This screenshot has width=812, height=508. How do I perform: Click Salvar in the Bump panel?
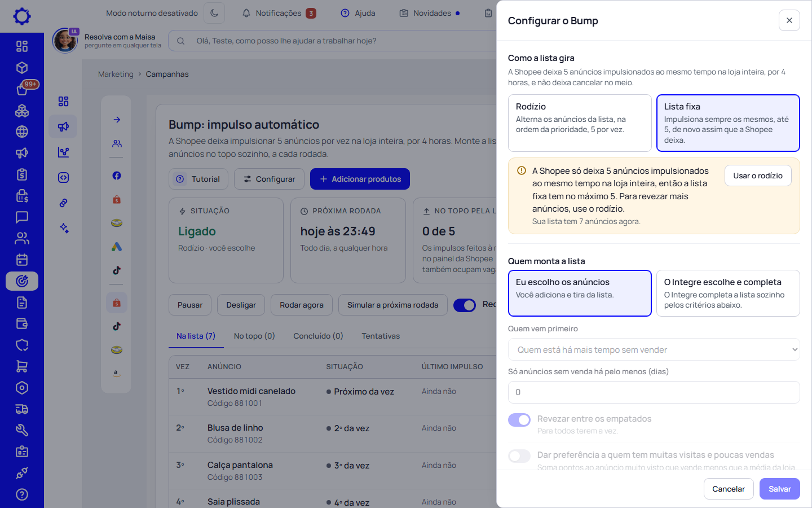pos(780,489)
